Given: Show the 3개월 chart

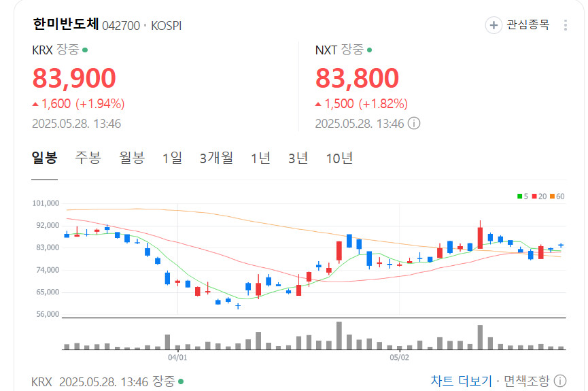Looking at the screenshot, I should pos(216,158).
